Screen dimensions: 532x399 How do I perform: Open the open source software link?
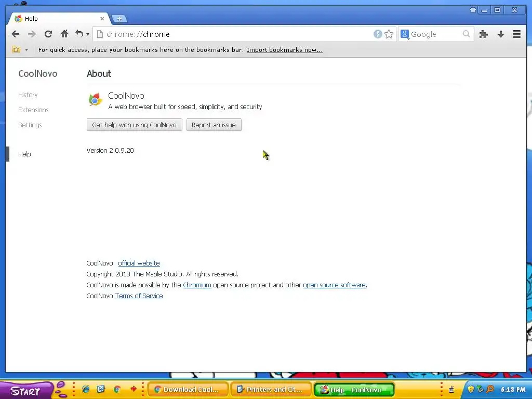pos(334,285)
